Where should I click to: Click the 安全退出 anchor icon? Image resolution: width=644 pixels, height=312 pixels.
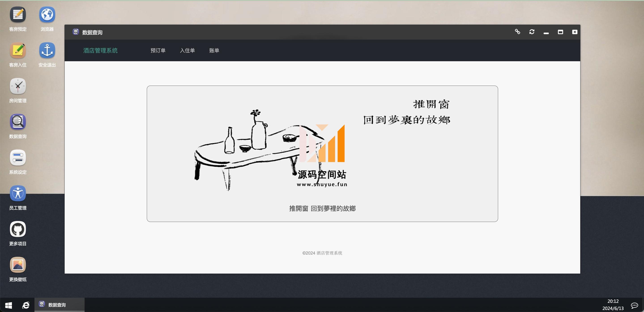click(47, 51)
